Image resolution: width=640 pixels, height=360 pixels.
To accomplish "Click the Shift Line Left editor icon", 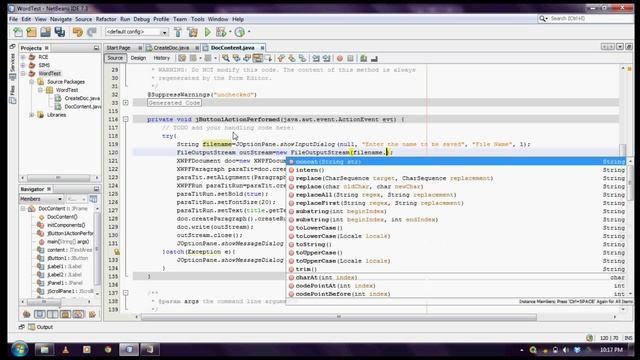I will (x=316, y=58).
